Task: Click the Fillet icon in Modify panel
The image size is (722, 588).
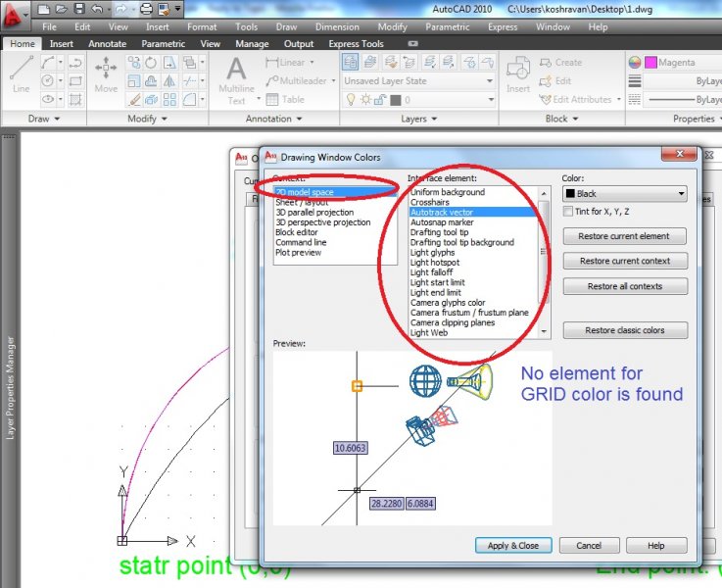Action: point(189,99)
